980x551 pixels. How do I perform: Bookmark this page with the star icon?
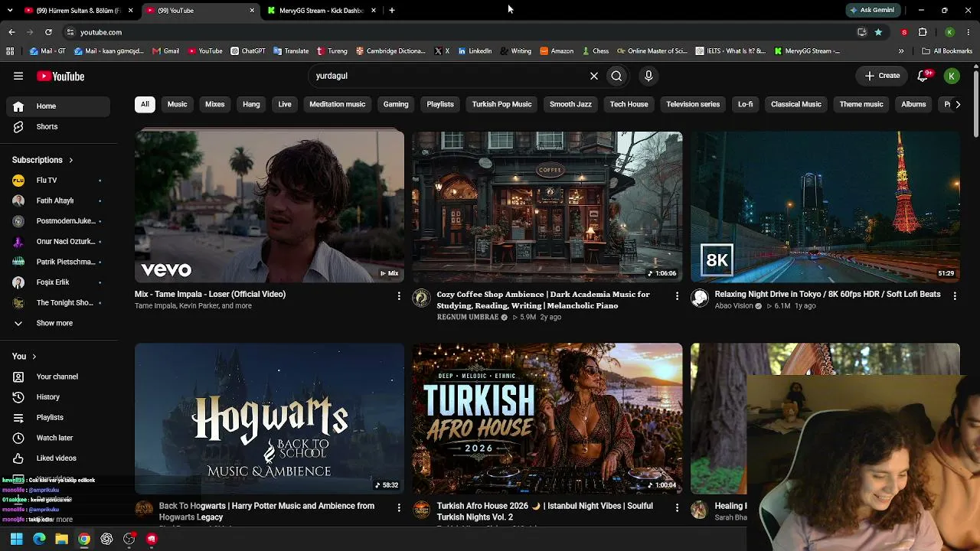point(878,32)
